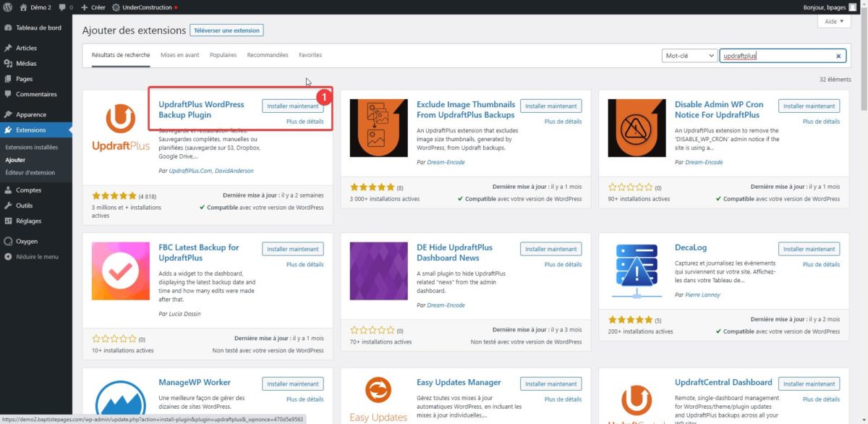
Task: Open the DecaLog plugin title
Action: 691,247
